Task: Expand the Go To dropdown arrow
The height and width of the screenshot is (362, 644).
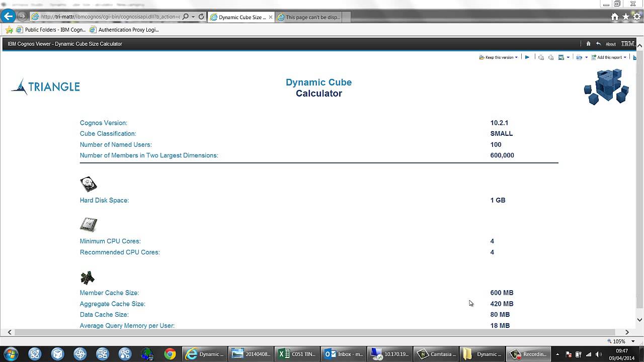Action: pos(568,57)
